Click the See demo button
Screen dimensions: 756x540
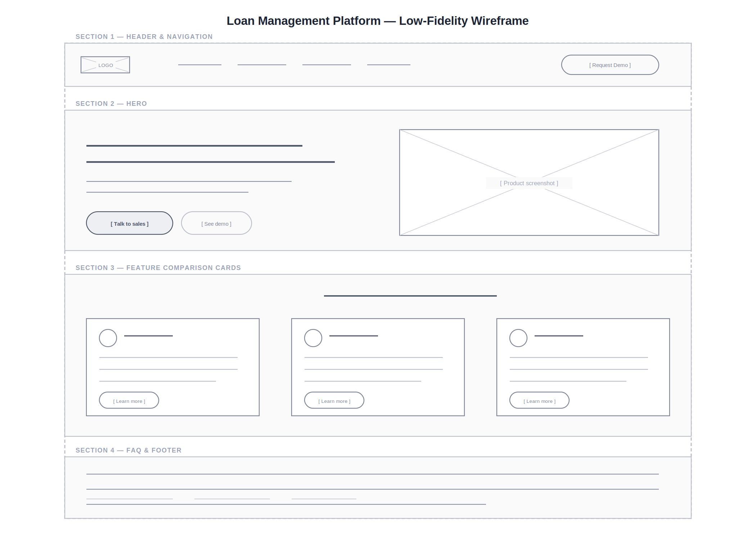[x=216, y=223]
